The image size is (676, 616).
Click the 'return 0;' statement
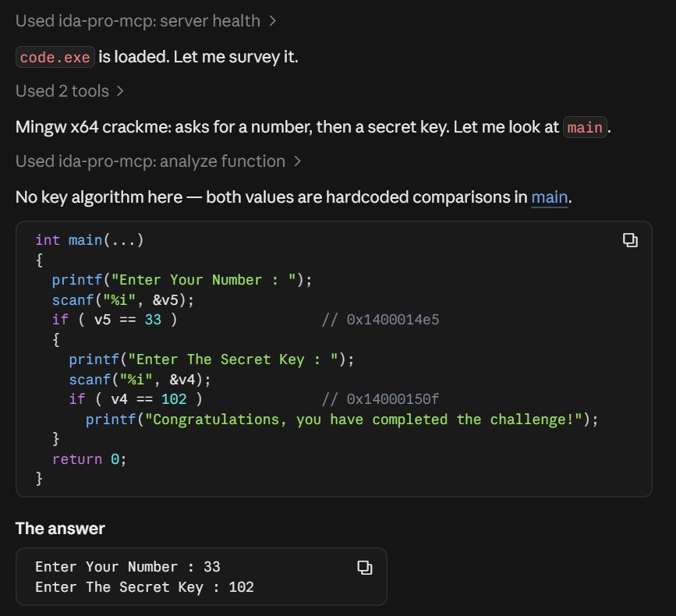[x=89, y=459]
